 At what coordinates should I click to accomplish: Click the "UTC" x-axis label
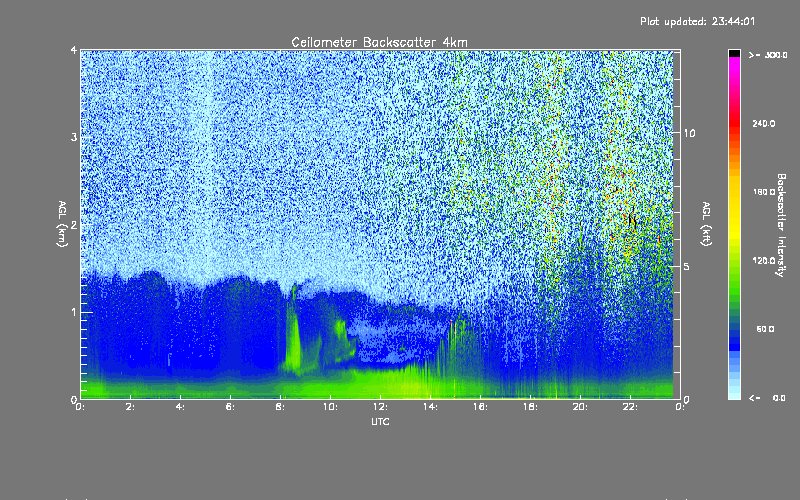coord(380,421)
